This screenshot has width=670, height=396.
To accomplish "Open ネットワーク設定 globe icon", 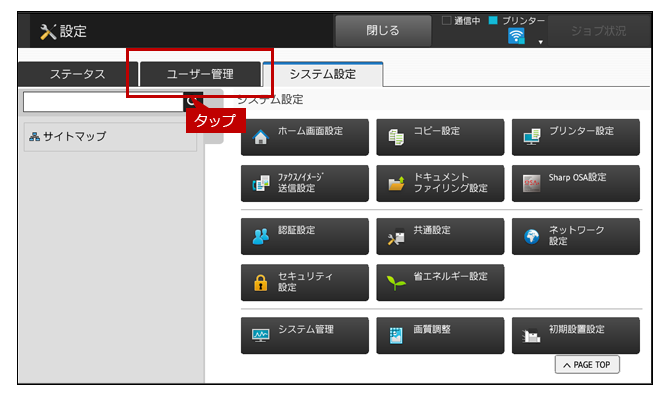I will coord(532,236).
